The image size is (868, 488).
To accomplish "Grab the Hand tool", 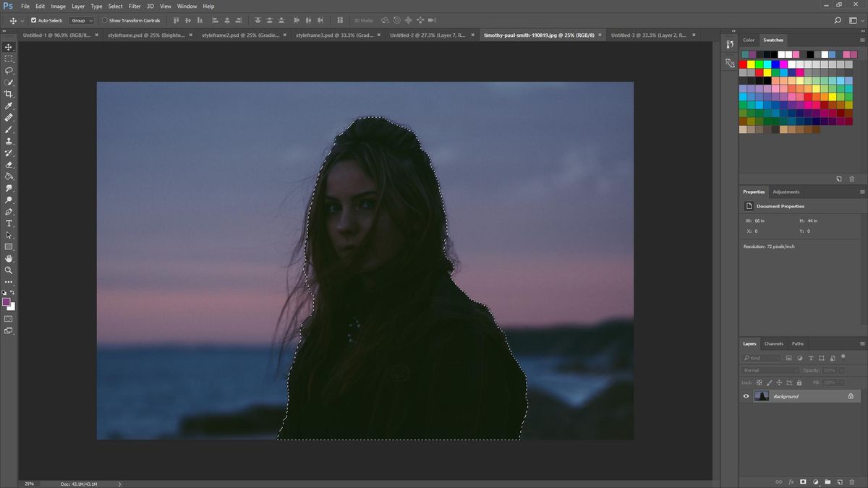I will tap(9, 258).
